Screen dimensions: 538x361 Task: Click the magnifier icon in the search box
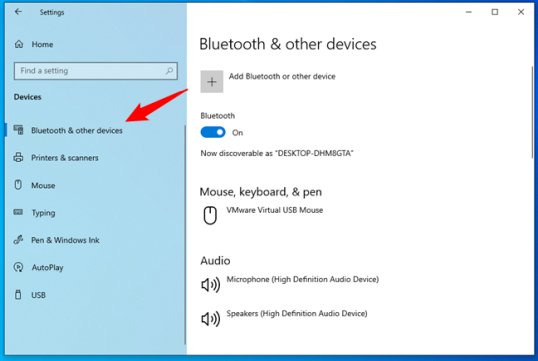(169, 71)
